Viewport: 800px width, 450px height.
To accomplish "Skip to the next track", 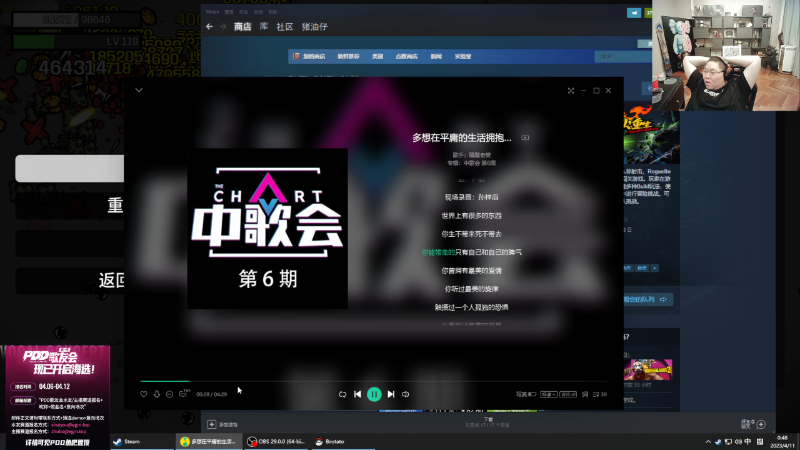I will (391, 394).
